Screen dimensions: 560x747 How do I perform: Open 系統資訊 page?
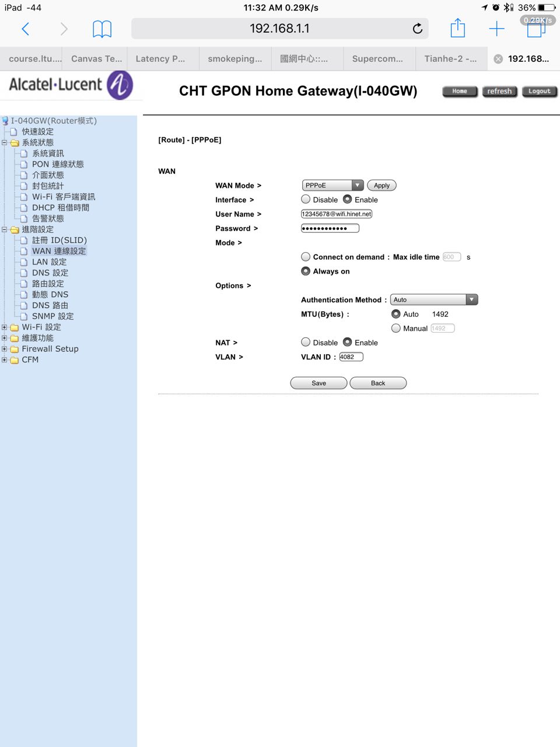[48, 153]
